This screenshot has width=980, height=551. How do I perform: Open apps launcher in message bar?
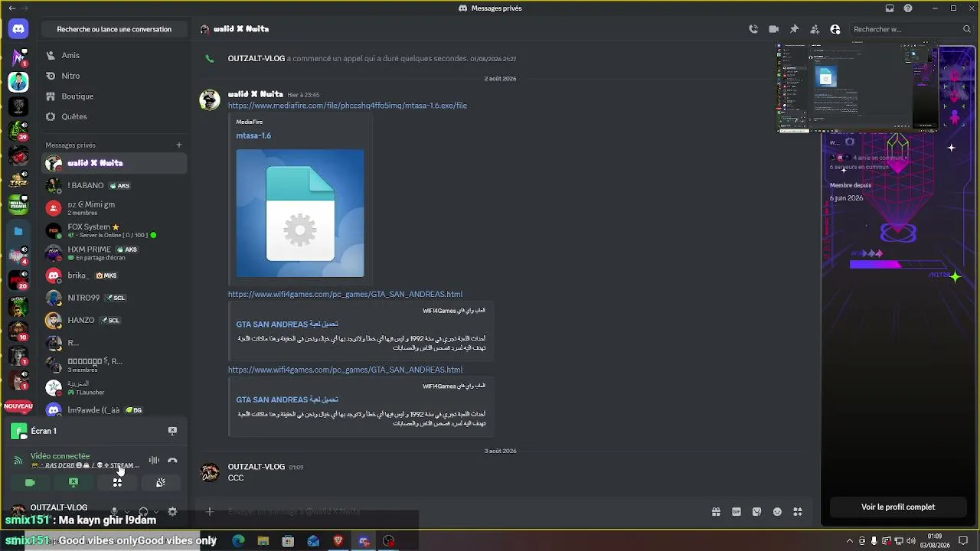[x=798, y=512]
